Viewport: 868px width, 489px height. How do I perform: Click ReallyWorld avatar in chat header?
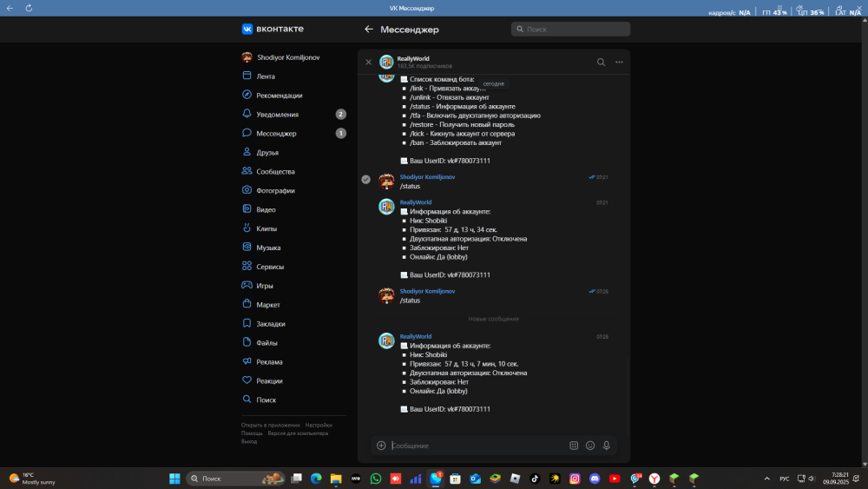pyautogui.click(x=386, y=62)
